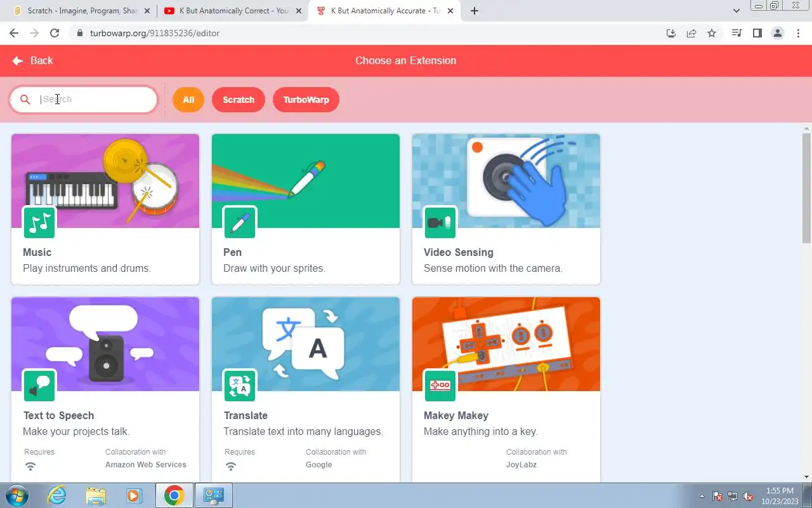Add the Makey Makey card image
This screenshot has height=508, width=812.
(x=506, y=344)
